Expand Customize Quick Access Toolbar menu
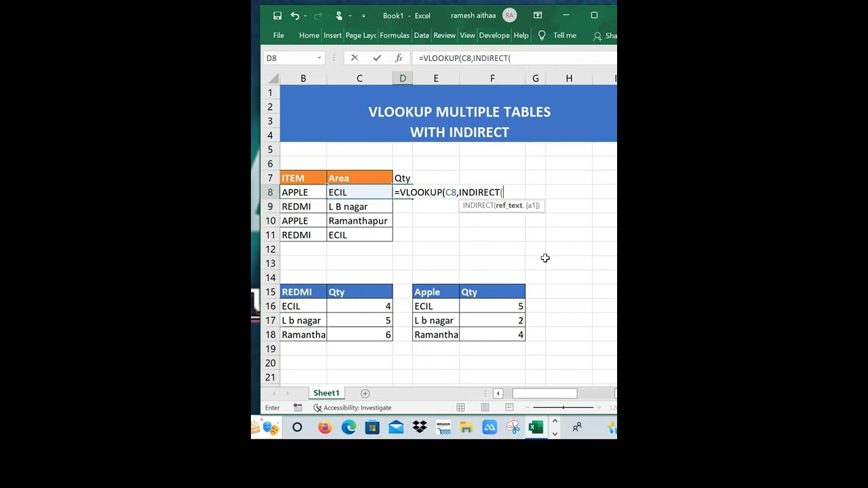The width and height of the screenshot is (868, 488). pyautogui.click(x=363, y=16)
